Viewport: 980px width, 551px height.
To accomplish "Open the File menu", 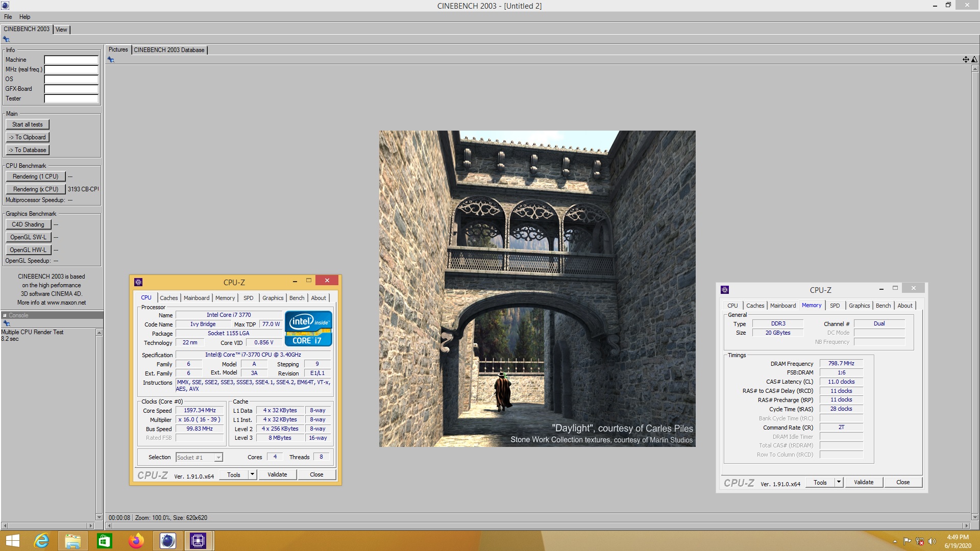I will (x=8, y=17).
